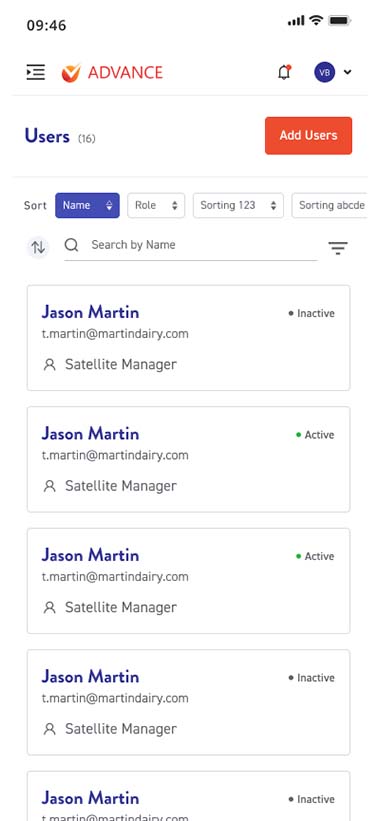Open the sidebar menu icon
The image size is (379, 821).
36,72
